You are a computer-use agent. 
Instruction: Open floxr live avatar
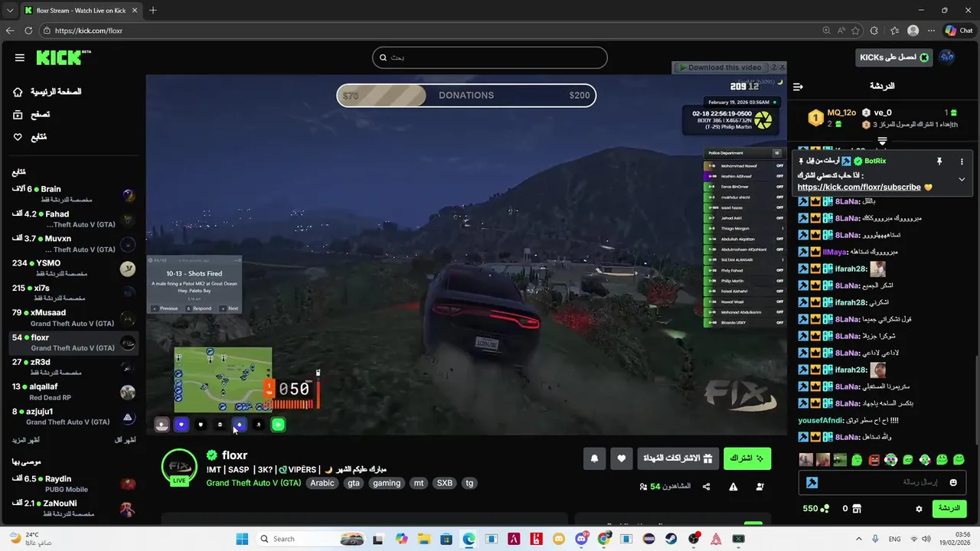coord(180,467)
